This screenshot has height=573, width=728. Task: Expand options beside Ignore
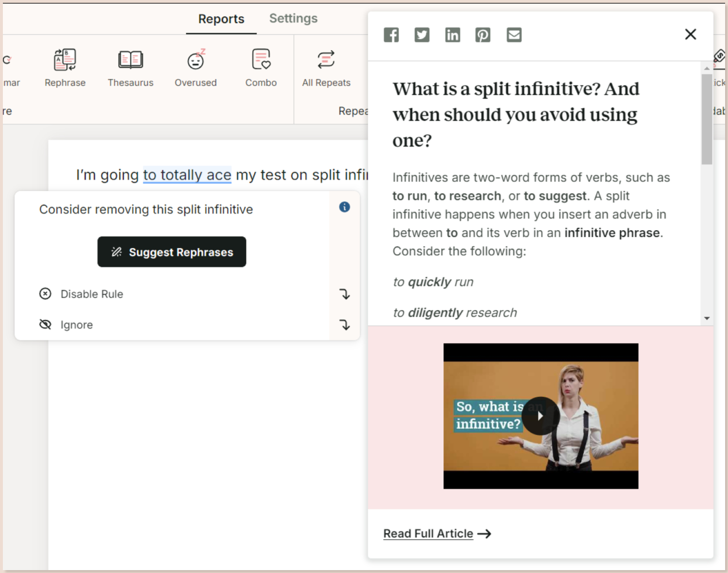[344, 325]
